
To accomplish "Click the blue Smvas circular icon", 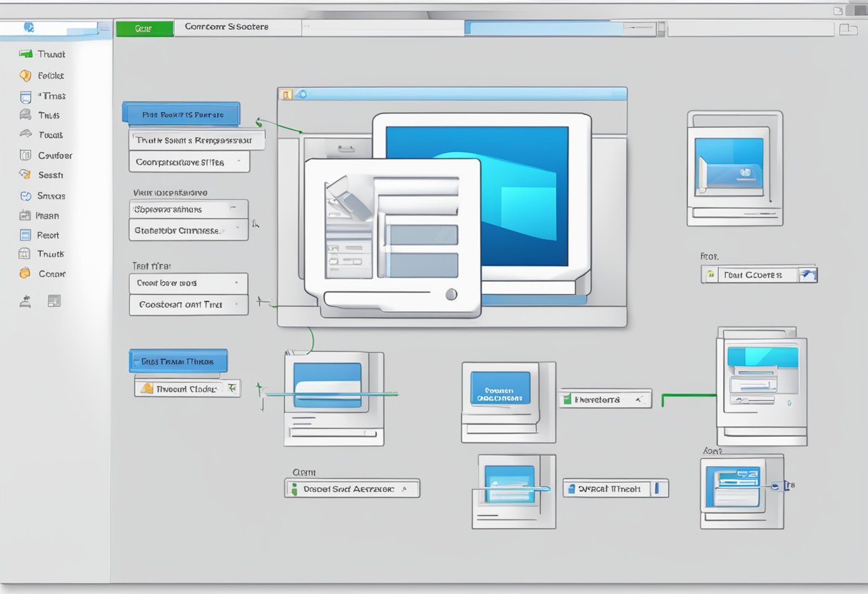I will (26, 196).
